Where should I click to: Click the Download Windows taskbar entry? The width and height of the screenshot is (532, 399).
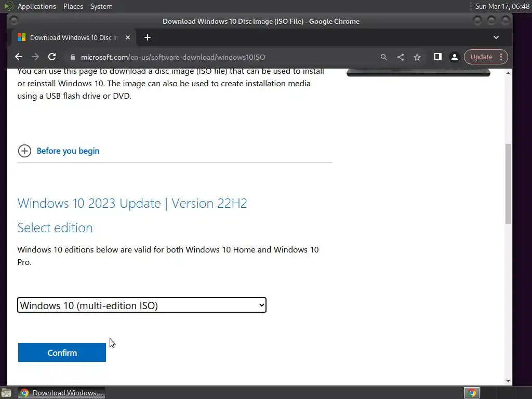(61, 393)
